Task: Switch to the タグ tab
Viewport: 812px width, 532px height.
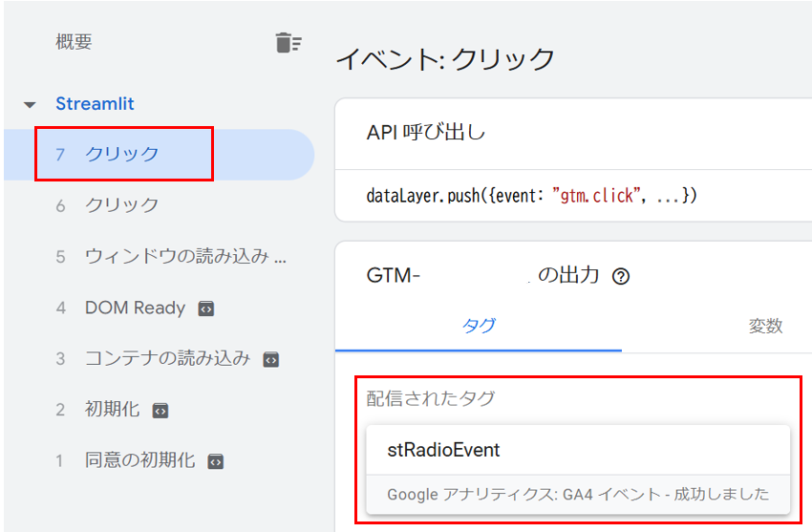Action: (479, 326)
